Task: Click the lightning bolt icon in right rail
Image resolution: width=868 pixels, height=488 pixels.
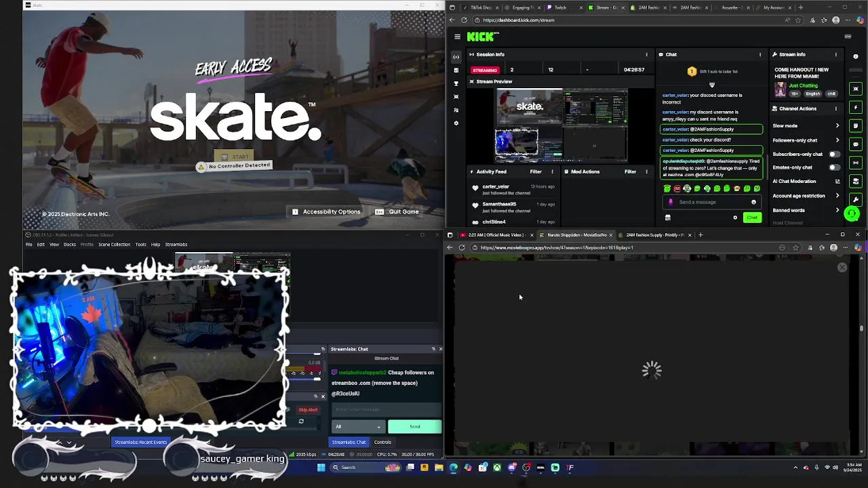Action: pyautogui.click(x=856, y=107)
